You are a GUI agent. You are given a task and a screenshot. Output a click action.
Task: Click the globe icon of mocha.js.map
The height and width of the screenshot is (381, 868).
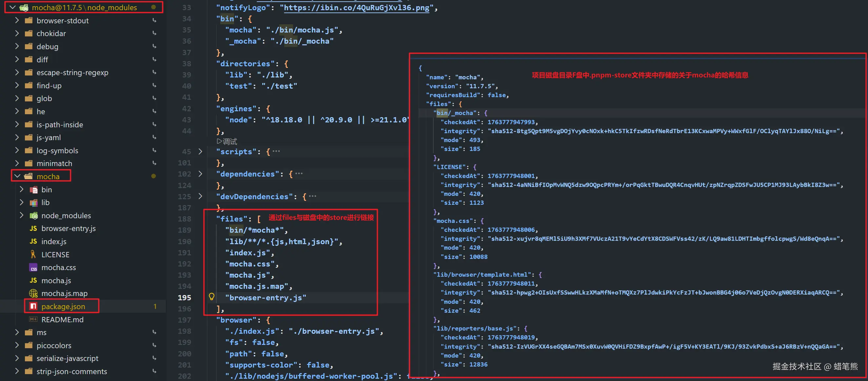coord(33,293)
